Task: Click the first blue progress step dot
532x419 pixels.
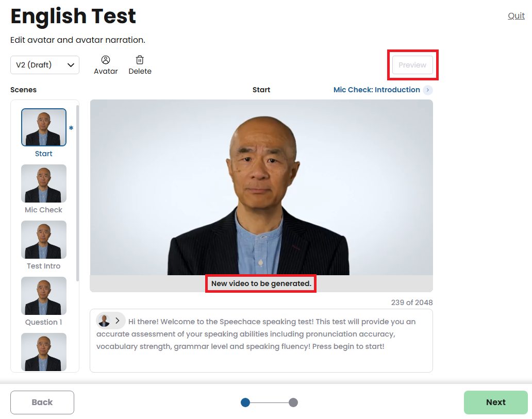Action: (245, 403)
